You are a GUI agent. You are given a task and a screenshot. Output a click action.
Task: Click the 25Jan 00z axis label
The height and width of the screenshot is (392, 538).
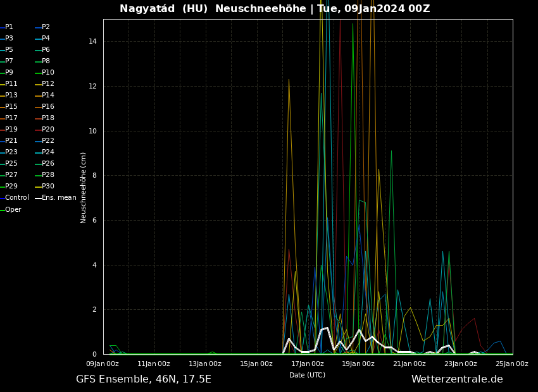[511, 364]
